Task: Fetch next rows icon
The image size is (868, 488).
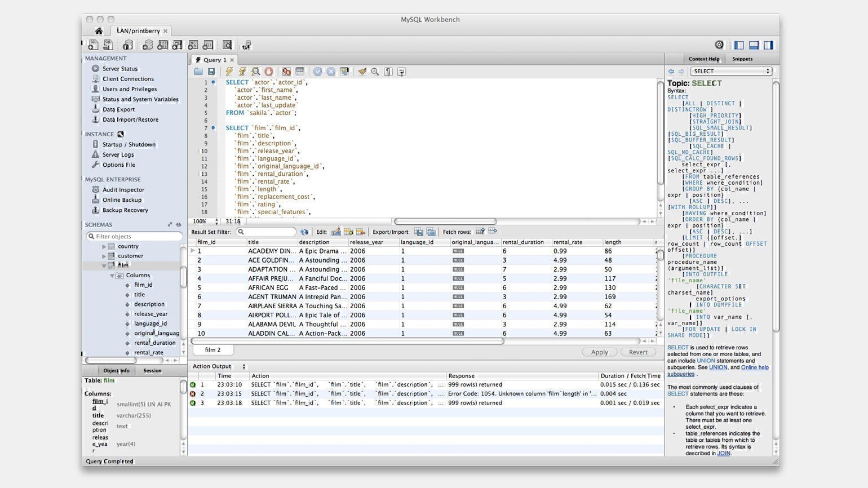Action: coord(480,231)
